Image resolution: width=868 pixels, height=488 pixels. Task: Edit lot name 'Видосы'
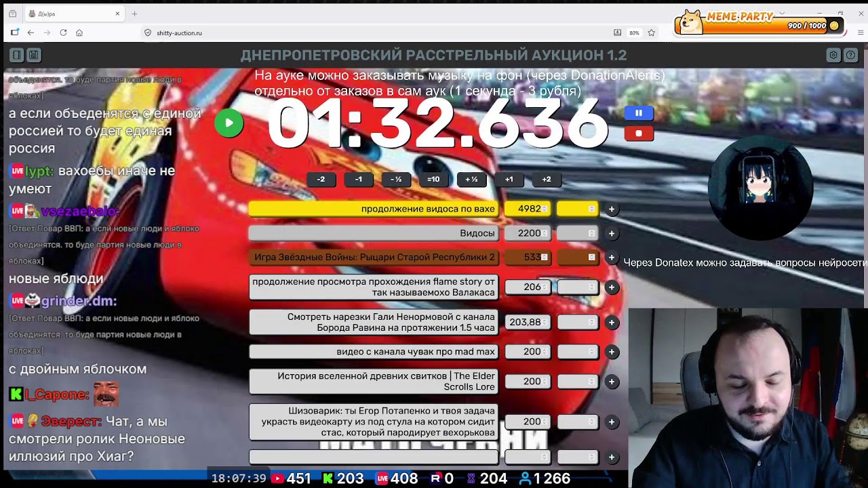374,233
